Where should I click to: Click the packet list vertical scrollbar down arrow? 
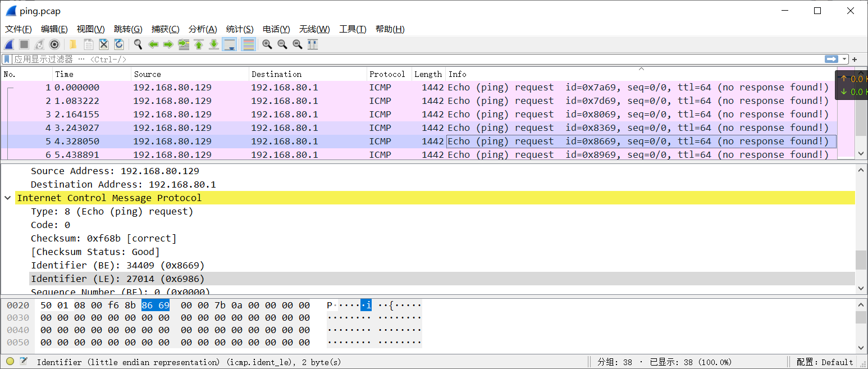click(861, 153)
